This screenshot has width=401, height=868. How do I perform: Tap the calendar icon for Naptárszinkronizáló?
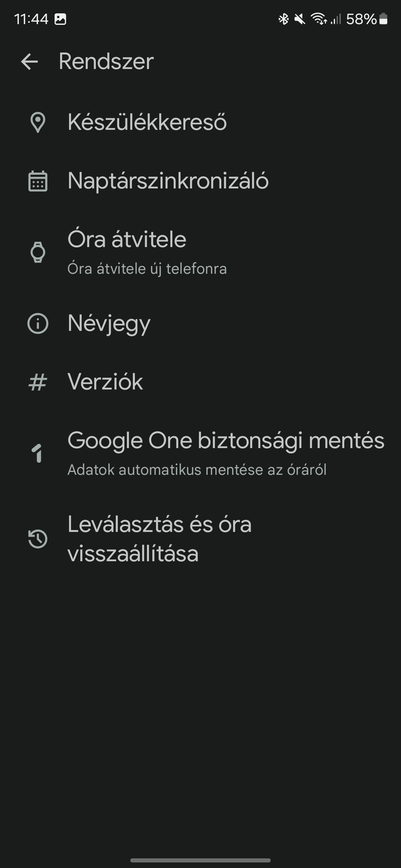coord(38,181)
